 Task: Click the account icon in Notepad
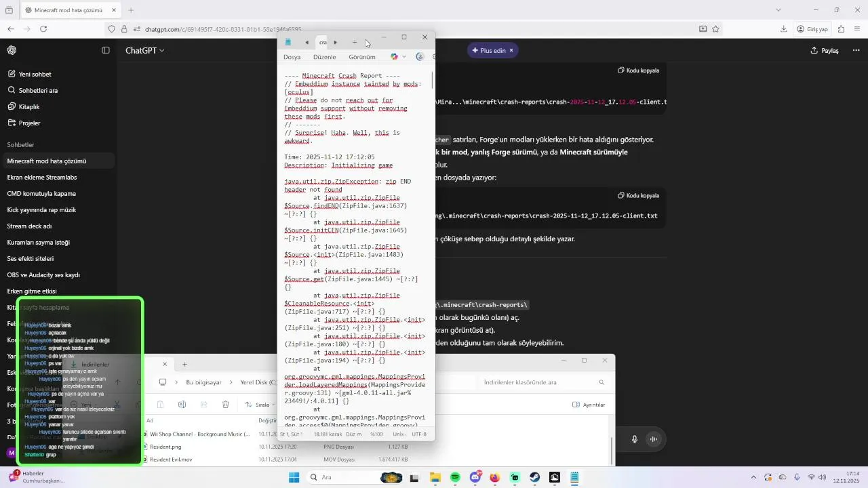pyautogui.click(x=420, y=57)
